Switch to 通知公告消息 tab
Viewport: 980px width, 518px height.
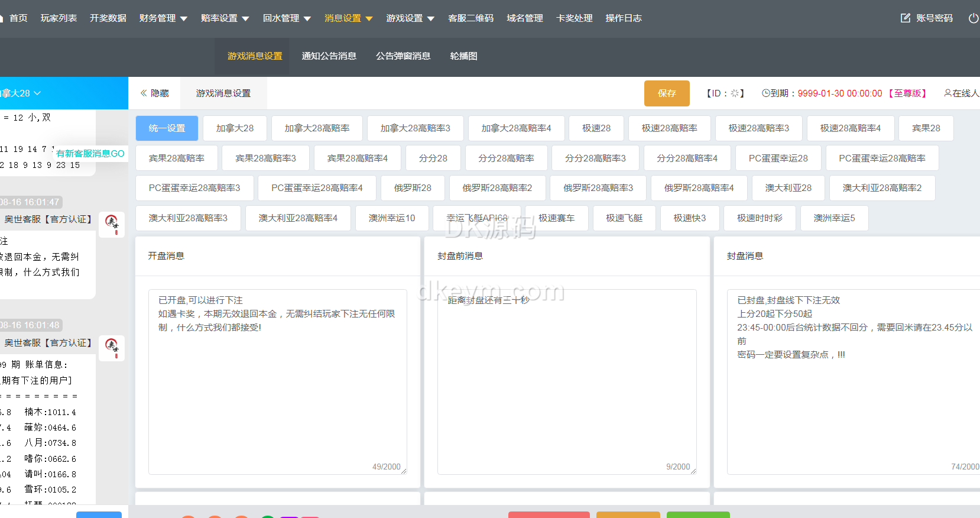pos(329,56)
